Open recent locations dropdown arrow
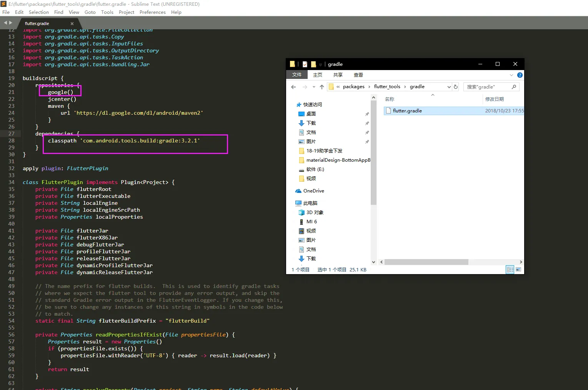The width and height of the screenshot is (588, 390). click(314, 87)
